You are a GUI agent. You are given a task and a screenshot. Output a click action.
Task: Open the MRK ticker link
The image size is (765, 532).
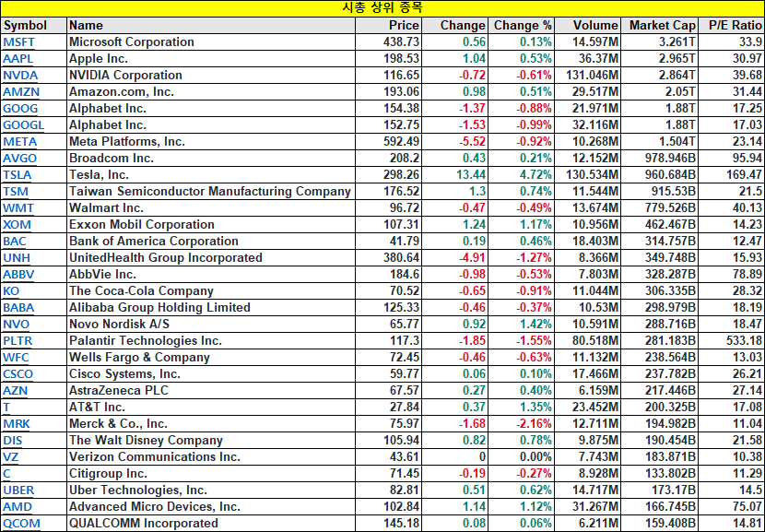17,424
